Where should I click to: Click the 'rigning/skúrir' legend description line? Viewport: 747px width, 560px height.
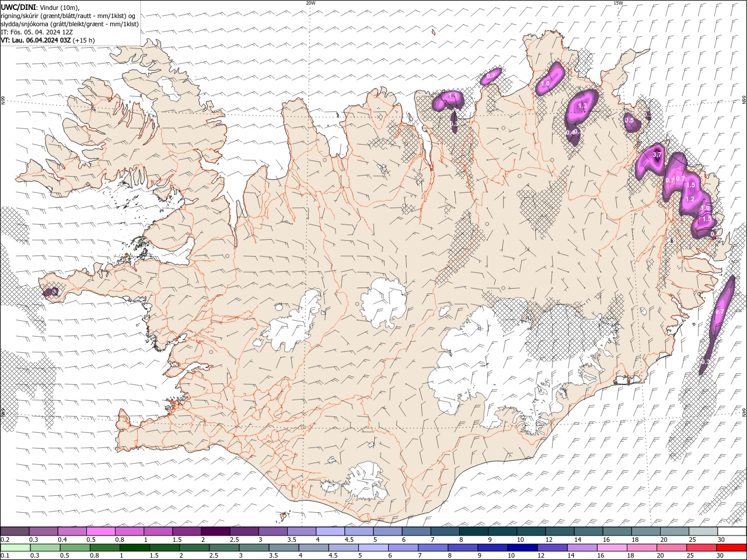68,16
